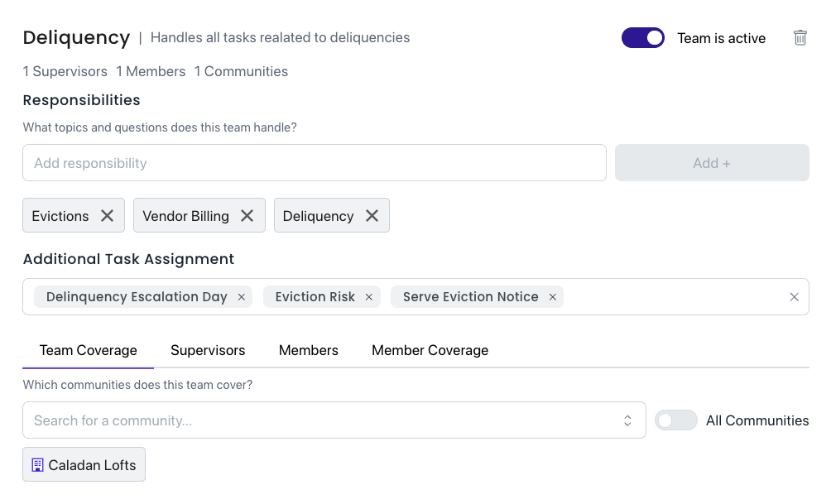
Task: Remove the Deliquency responsibility tag
Action: (x=372, y=216)
